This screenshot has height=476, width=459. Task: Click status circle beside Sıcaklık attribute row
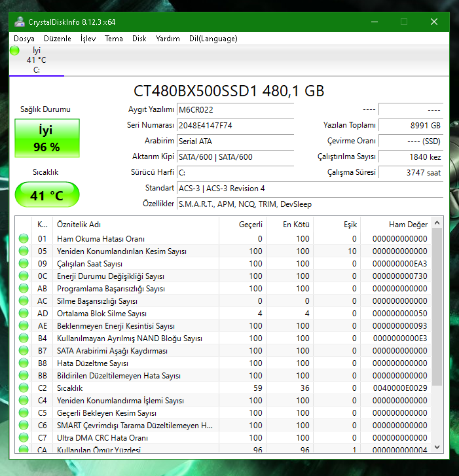(24, 388)
